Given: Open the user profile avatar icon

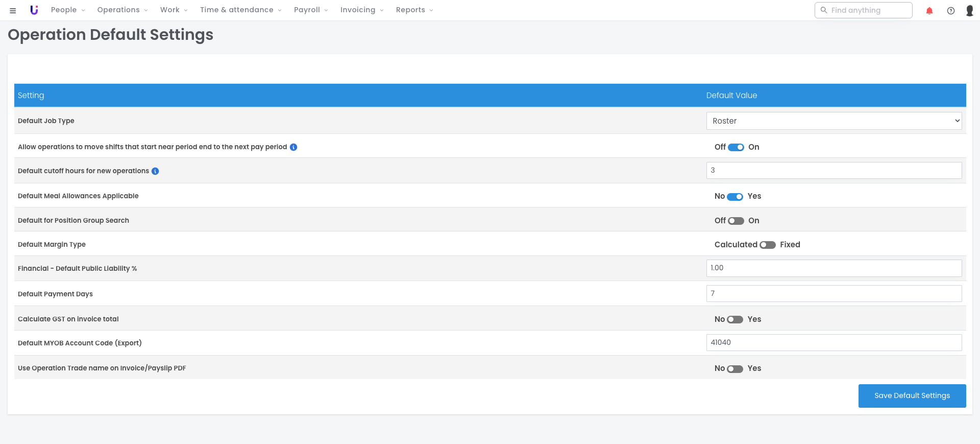Looking at the screenshot, I should pyautogui.click(x=969, y=11).
